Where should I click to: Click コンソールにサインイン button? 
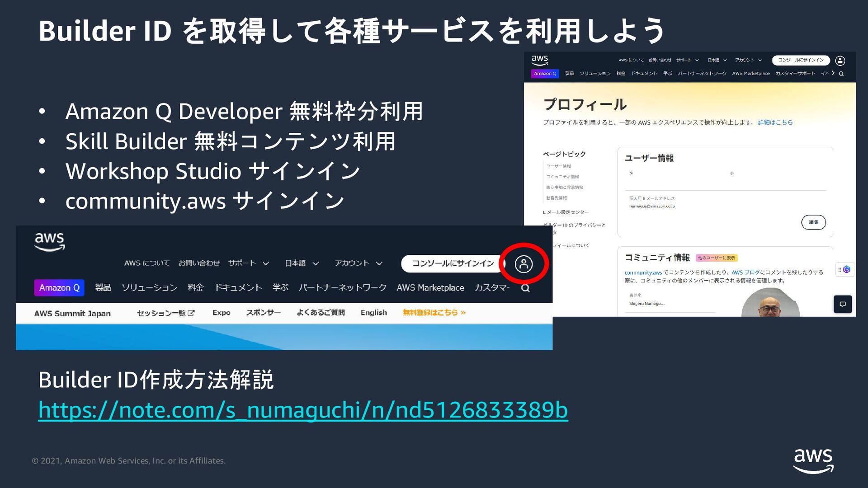[x=453, y=263]
